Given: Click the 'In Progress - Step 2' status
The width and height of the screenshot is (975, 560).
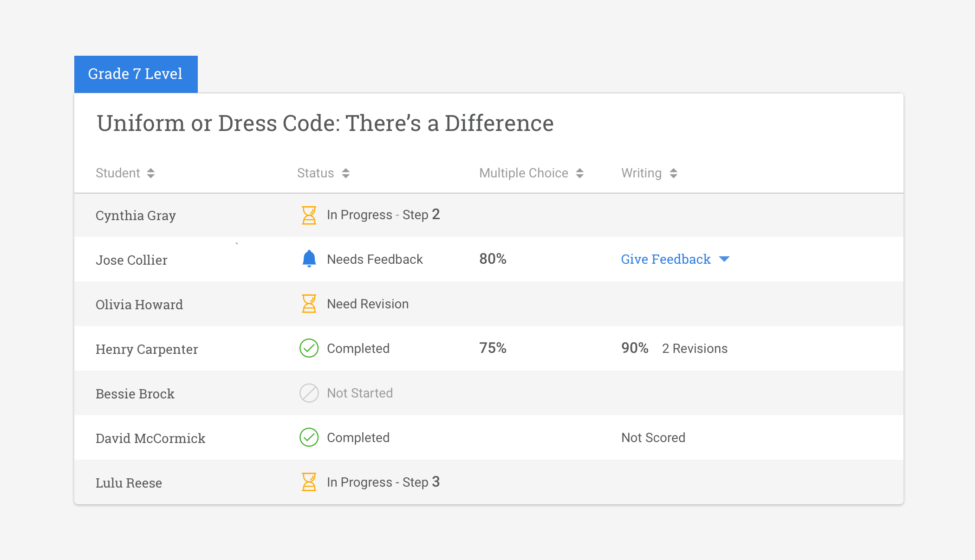Looking at the screenshot, I should [383, 215].
